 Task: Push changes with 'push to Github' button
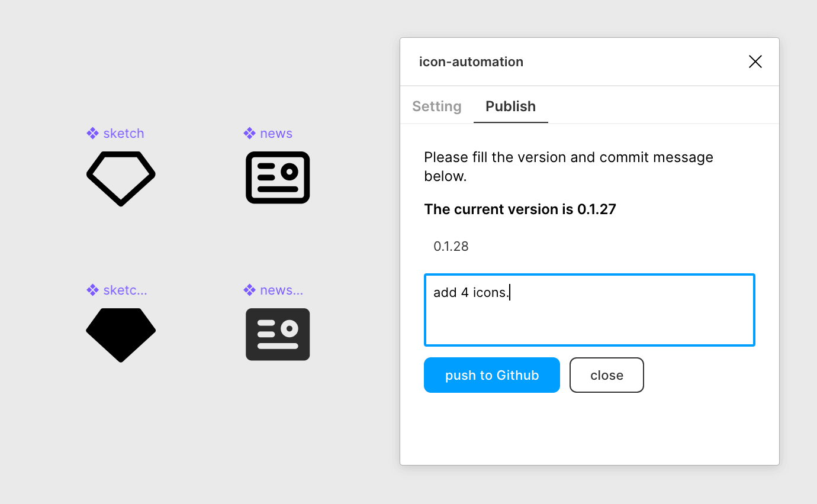click(x=492, y=375)
